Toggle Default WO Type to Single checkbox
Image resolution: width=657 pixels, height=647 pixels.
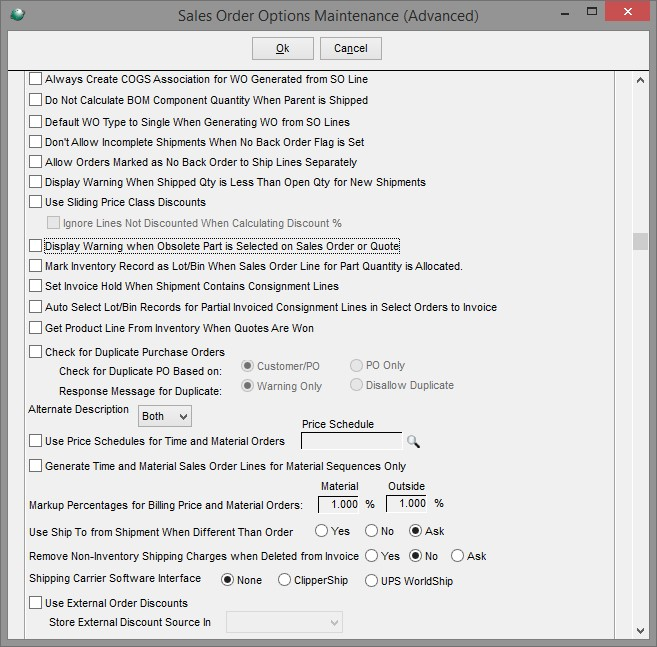click(x=36, y=122)
